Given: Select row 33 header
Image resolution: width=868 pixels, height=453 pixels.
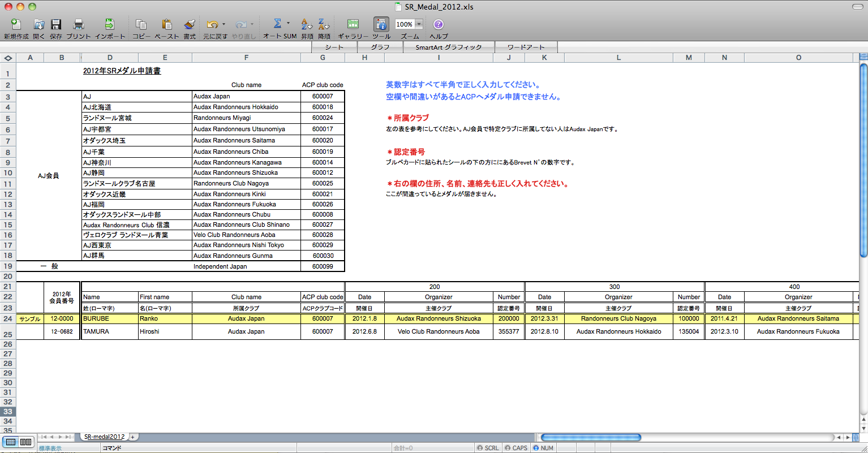Looking at the screenshot, I should click(8, 412).
